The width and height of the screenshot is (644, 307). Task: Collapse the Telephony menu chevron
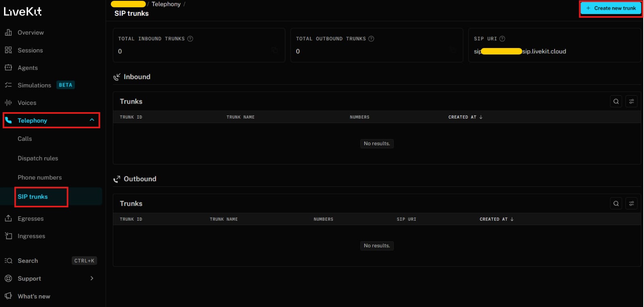tap(92, 120)
